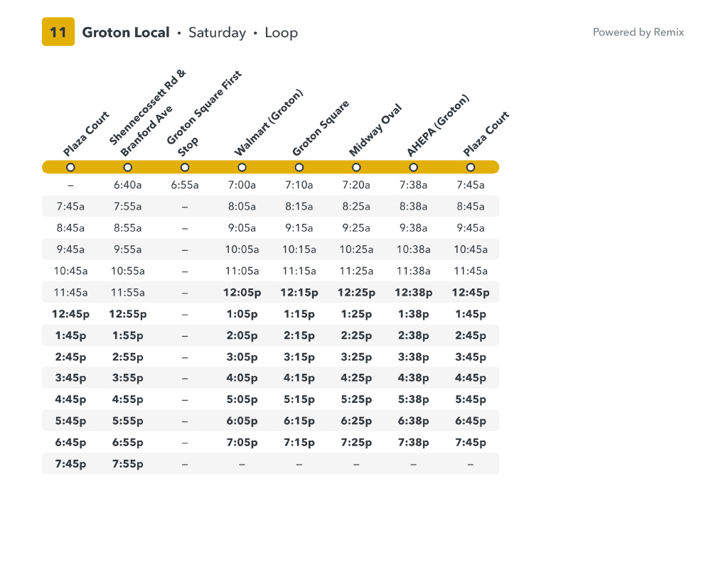Click the Groton Local route title

126,33
